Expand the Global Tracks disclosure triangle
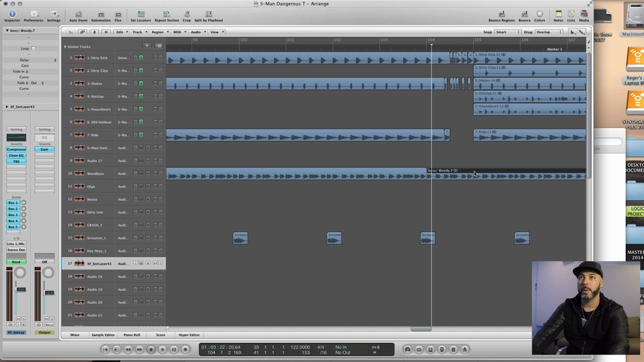 (x=65, y=46)
